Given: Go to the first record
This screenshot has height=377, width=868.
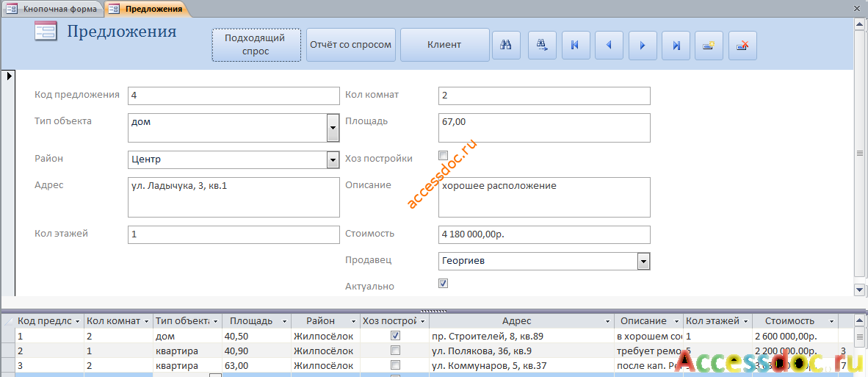Looking at the screenshot, I should pyautogui.click(x=575, y=46).
